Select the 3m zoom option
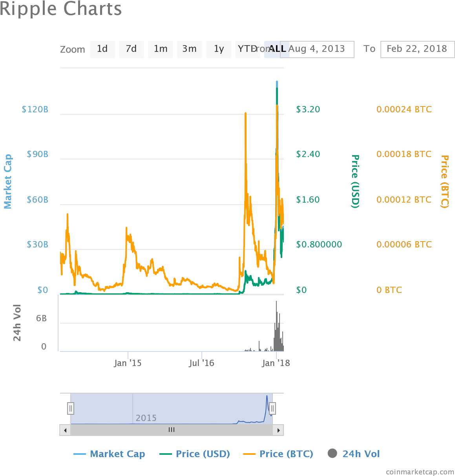The height and width of the screenshot is (476, 455). [189, 49]
